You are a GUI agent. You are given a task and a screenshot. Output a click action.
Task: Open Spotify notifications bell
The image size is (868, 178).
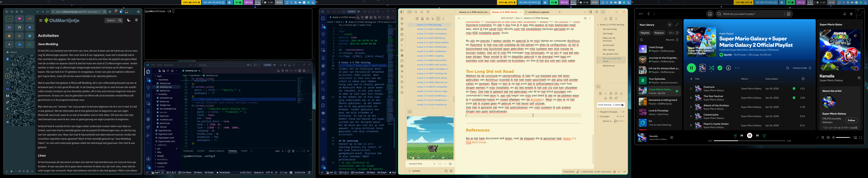click(844, 14)
